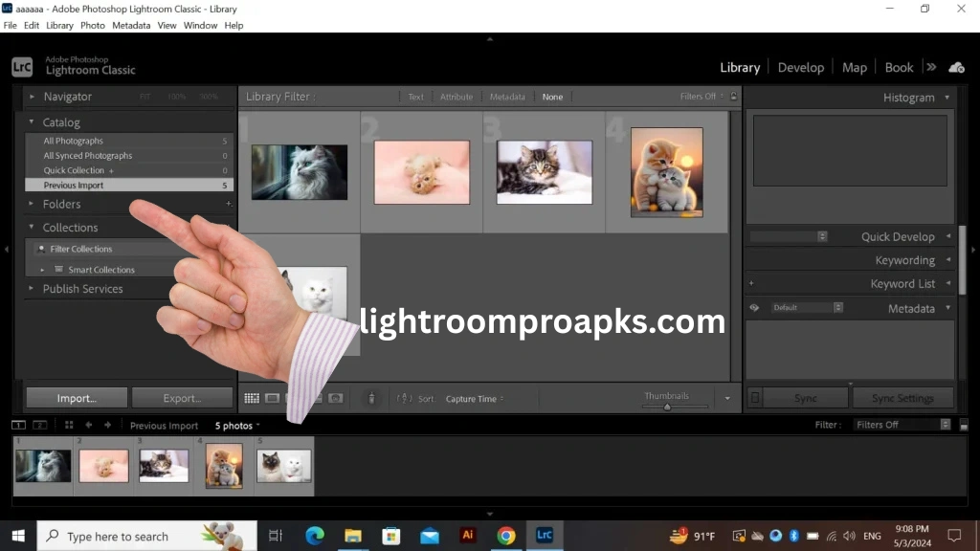
Task: Activate the Painter spray-can tool
Action: (371, 398)
